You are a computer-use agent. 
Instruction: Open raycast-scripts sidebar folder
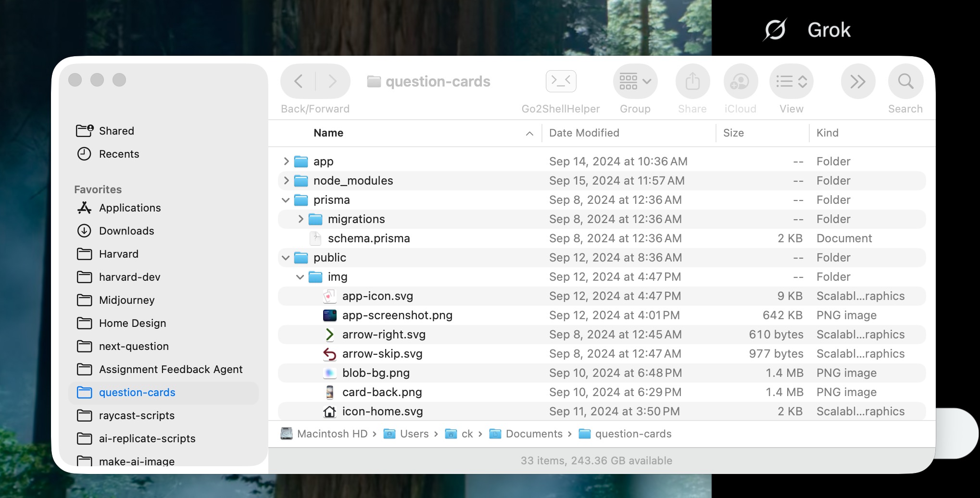[163, 415]
